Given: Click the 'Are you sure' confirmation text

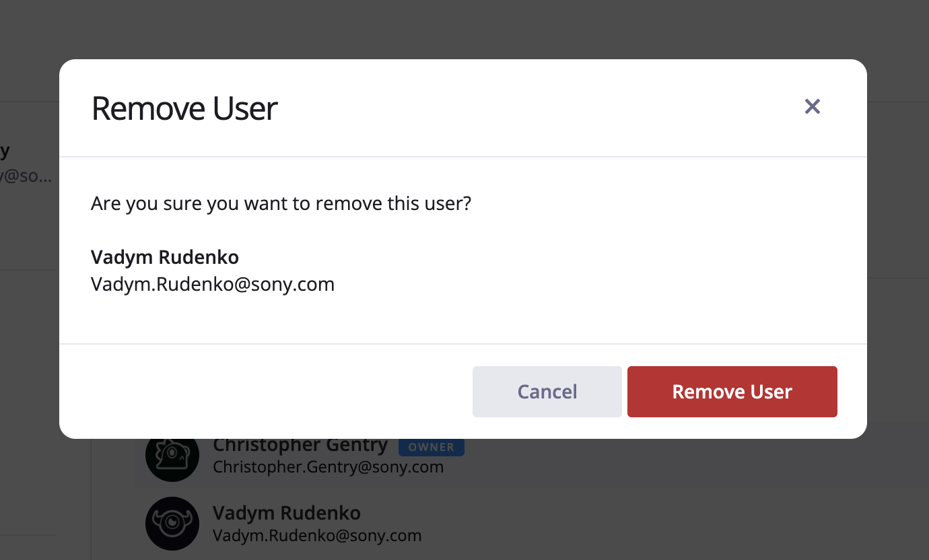Looking at the screenshot, I should point(281,203).
